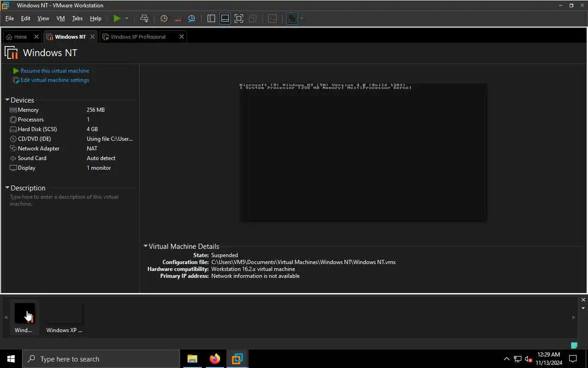
Task: Click the Windows NT.vmx configuration file path
Action: [x=303, y=262]
